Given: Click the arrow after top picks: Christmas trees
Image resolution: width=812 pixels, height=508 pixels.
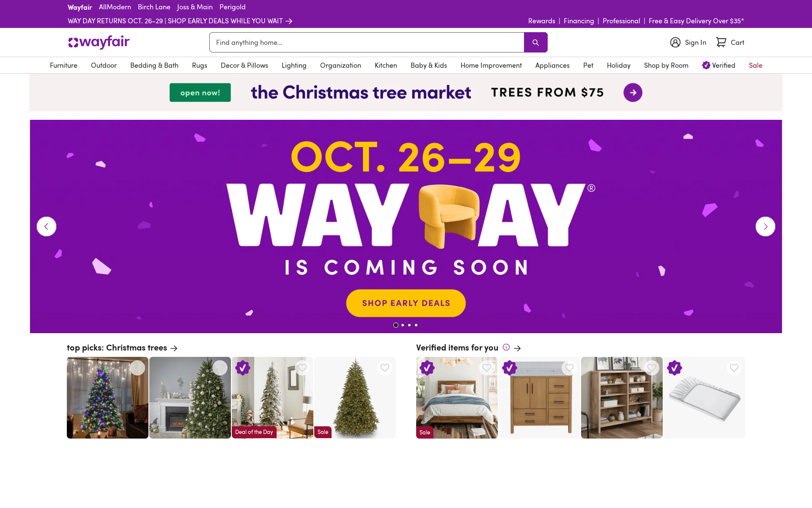Looking at the screenshot, I should pos(174,348).
